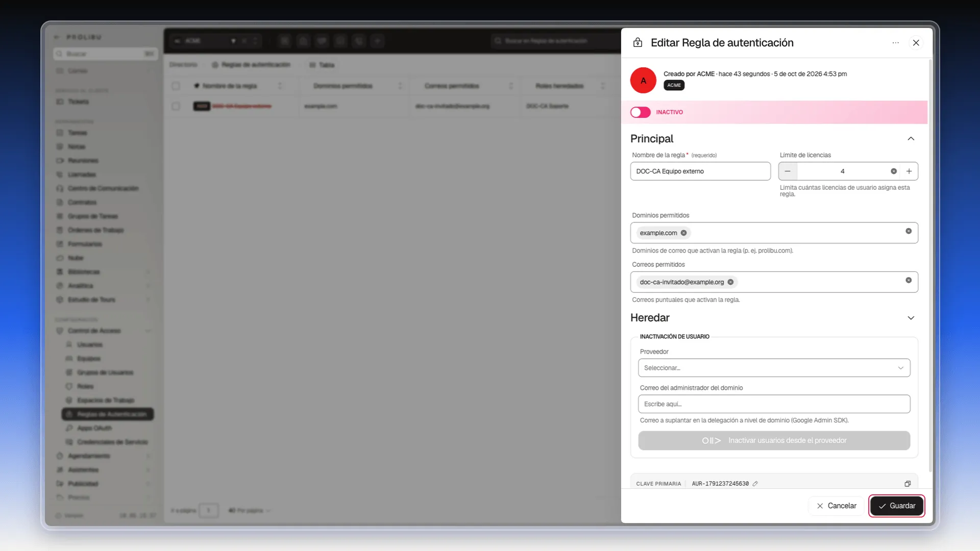Click the license limit number field
980x551 pixels.
click(x=842, y=171)
